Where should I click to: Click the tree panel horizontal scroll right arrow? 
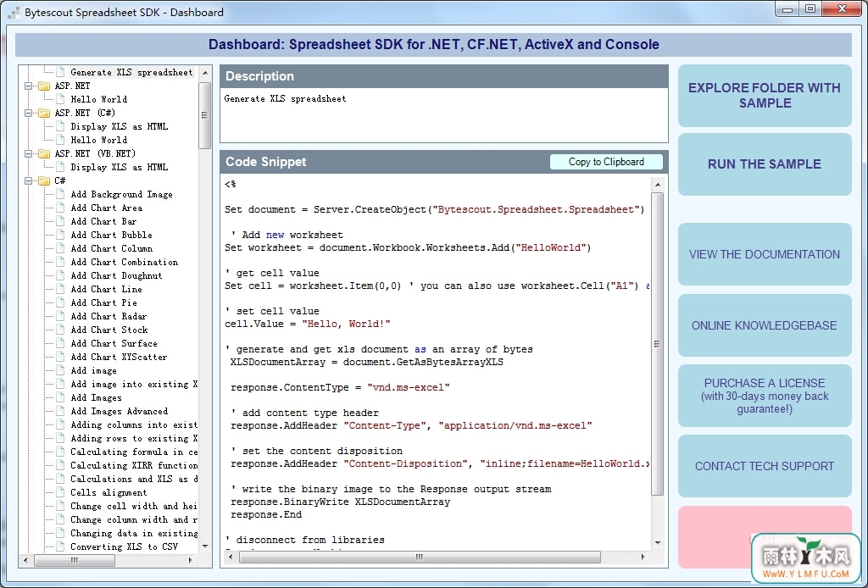tap(191, 560)
